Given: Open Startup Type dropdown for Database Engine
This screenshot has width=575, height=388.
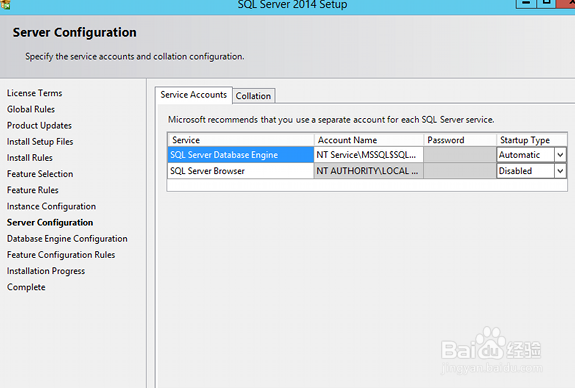Looking at the screenshot, I should (560, 155).
